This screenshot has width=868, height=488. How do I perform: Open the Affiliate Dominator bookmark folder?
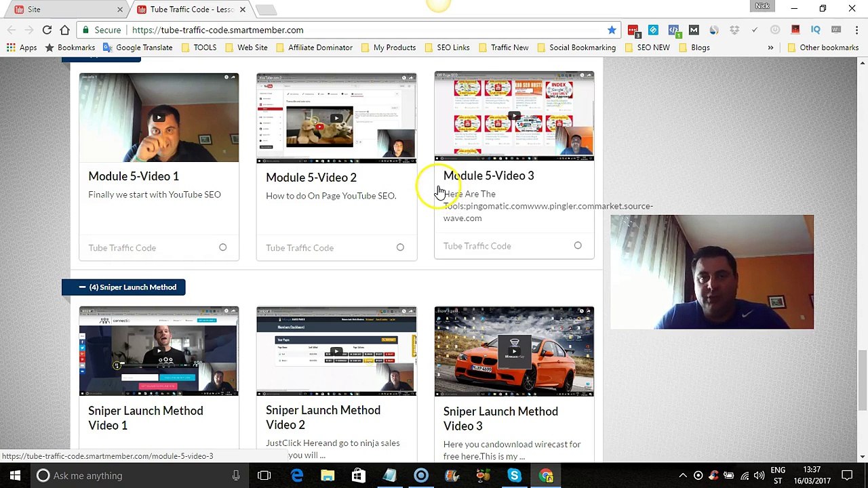pyautogui.click(x=313, y=47)
